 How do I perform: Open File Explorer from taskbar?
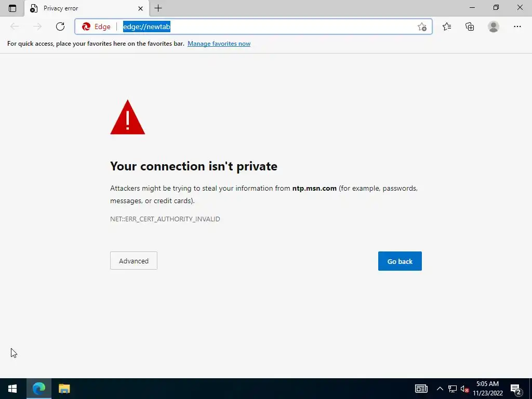(64, 389)
